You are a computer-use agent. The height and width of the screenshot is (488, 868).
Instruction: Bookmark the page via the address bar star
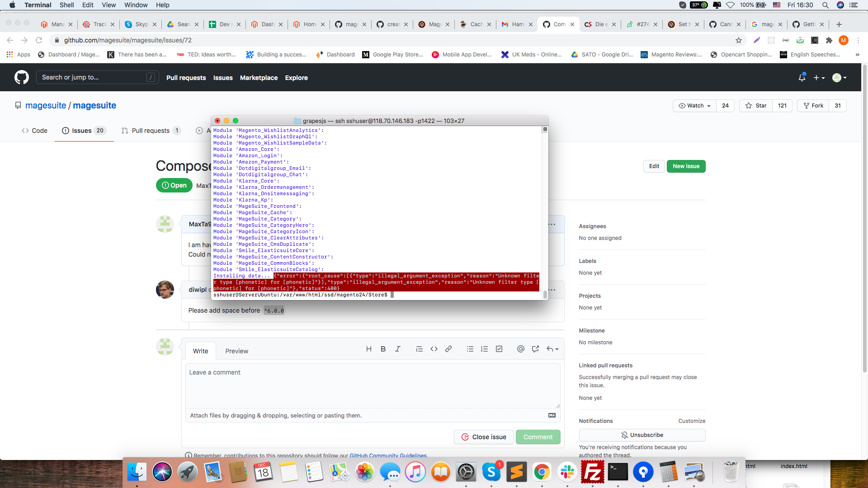coord(739,40)
